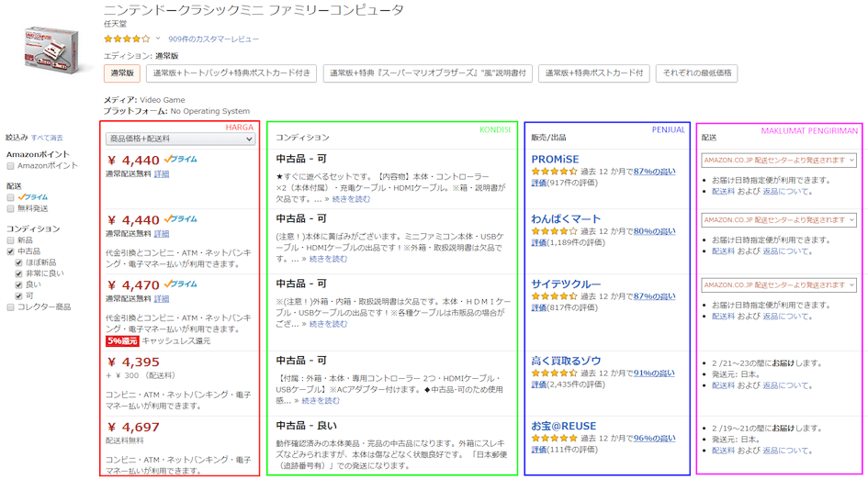The width and height of the screenshot is (868, 479).
Task: Uncheck the 良い checkbox
Action: click(18, 284)
